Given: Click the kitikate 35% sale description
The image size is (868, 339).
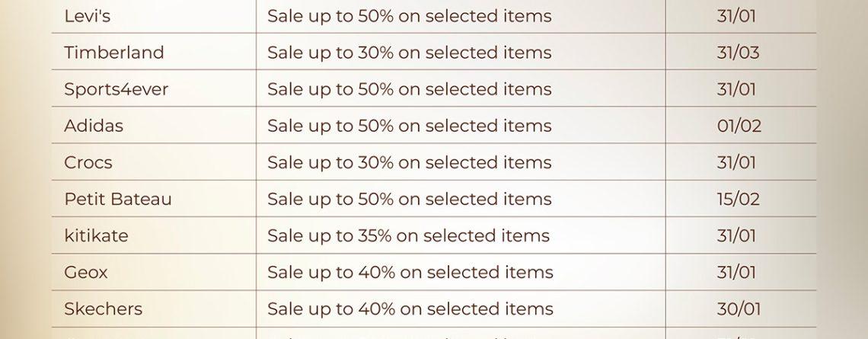Looking at the screenshot, I should pyautogui.click(x=408, y=235).
